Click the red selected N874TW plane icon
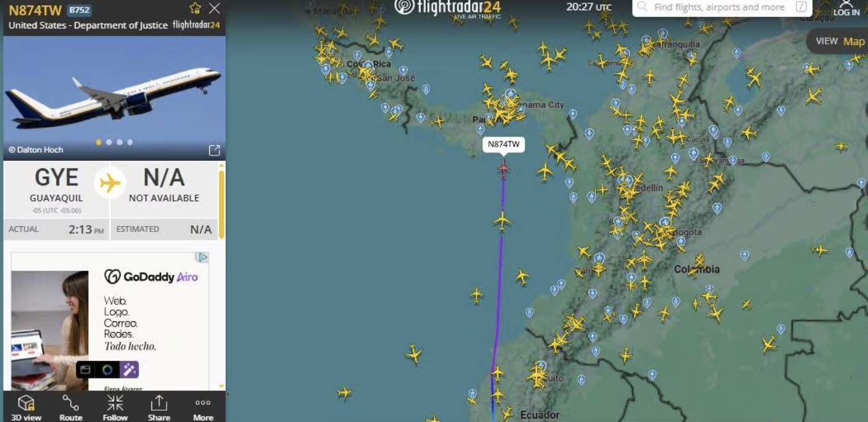The image size is (868, 422). coord(503,168)
